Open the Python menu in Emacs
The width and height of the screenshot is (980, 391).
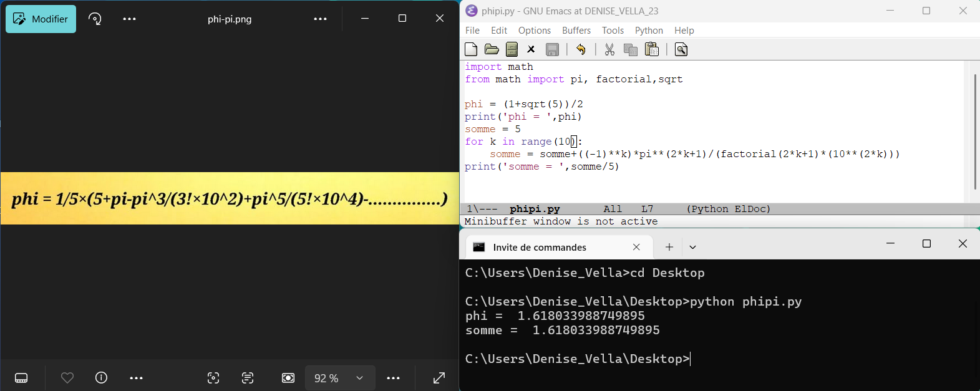[649, 31]
